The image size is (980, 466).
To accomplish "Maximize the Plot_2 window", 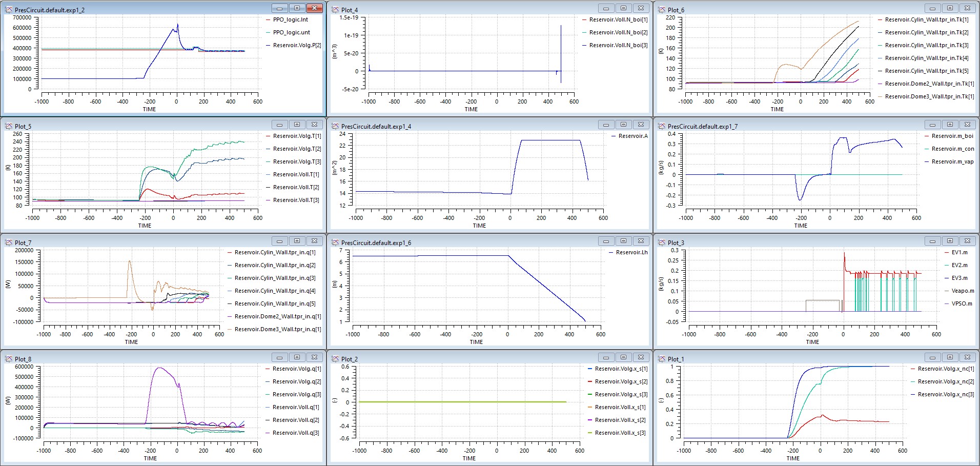I will 623,357.
